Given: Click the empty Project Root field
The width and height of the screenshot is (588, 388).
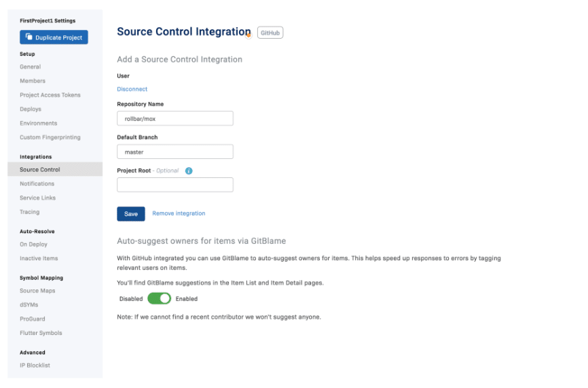Looking at the screenshot, I should coord(174,185).
